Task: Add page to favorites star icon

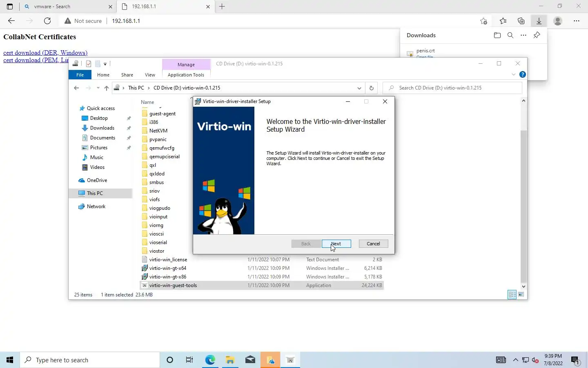Action: pos(484,21)
